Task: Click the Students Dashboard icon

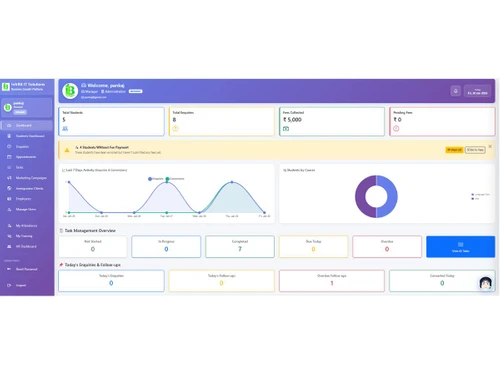Action: point(9,136)
